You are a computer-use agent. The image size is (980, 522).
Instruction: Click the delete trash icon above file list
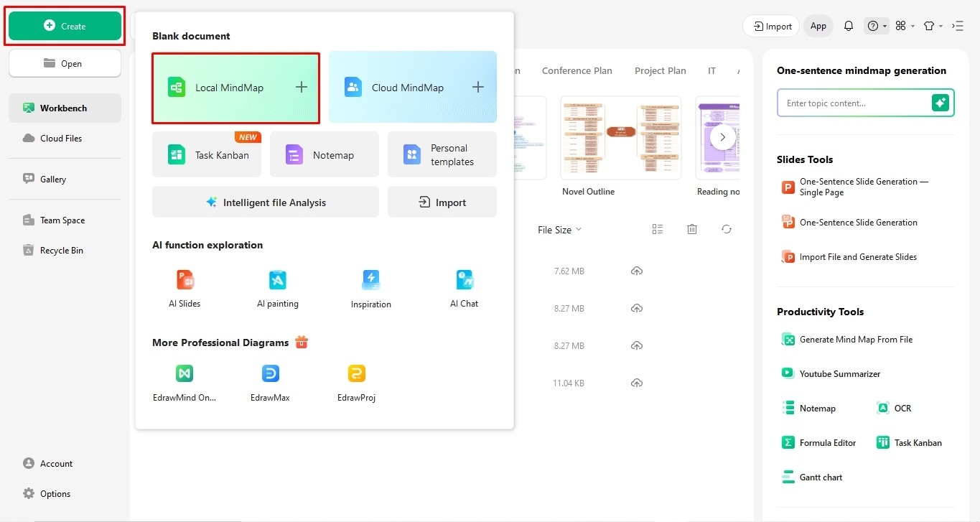tap(692, 229)
